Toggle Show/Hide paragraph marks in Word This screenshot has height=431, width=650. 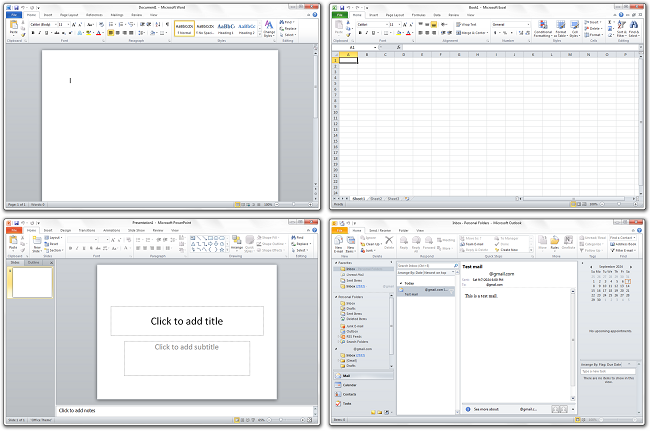click(x=167, y=24)
